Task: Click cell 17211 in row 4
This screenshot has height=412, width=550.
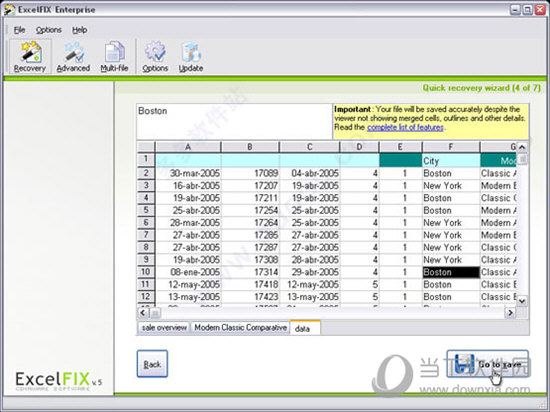Action: pyautogui.click(x=250, y=198)
